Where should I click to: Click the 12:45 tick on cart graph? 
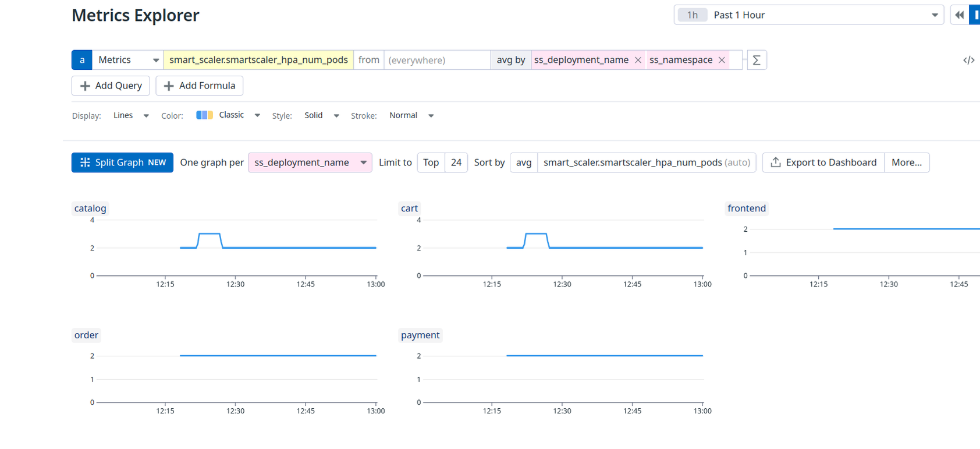633,284
